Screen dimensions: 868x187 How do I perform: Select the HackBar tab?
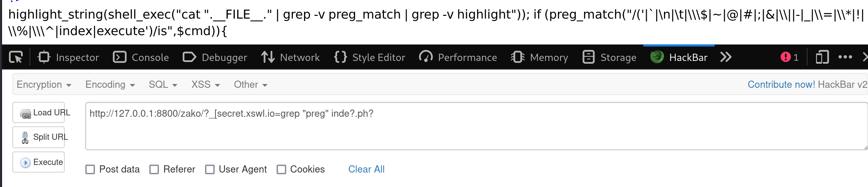click(x=679, y=57)
